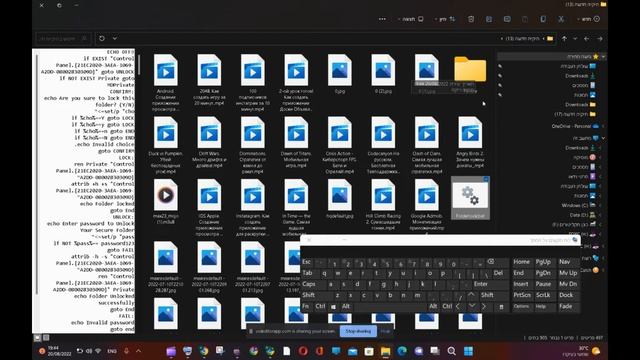Select the Google Admob video file
This screenshot has width=640, height=360.
click(x=427, y=204)
